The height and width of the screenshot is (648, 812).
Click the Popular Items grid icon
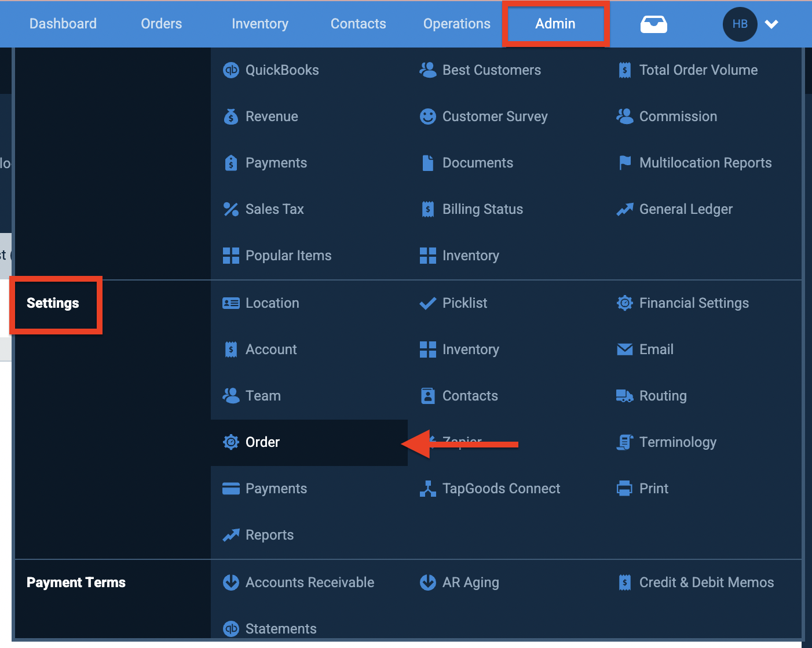coord(231,256)
